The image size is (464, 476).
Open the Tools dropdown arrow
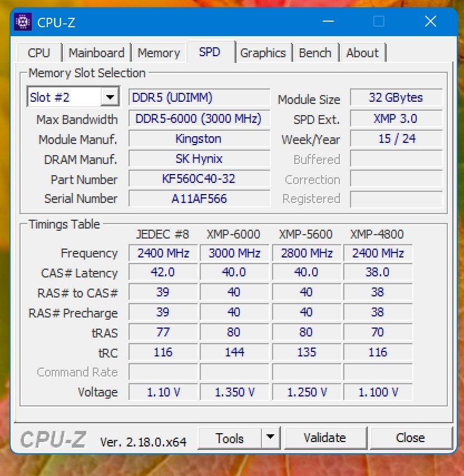tap(270, 438)
